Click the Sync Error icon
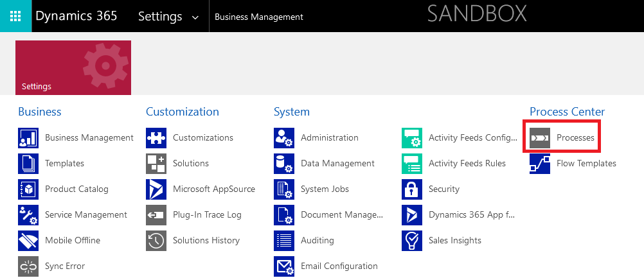Image resolution: width=644 pixels, height=278 pixels. point(28,266)
